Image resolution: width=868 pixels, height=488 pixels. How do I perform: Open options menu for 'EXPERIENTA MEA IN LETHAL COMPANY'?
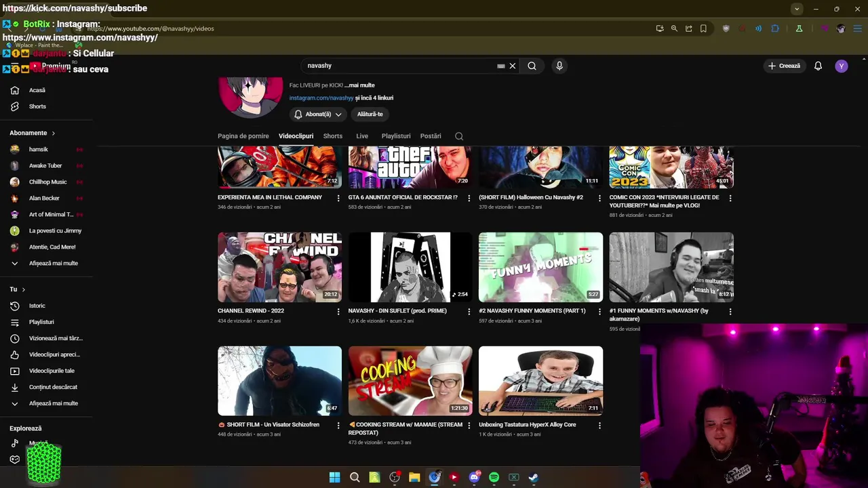338,198
